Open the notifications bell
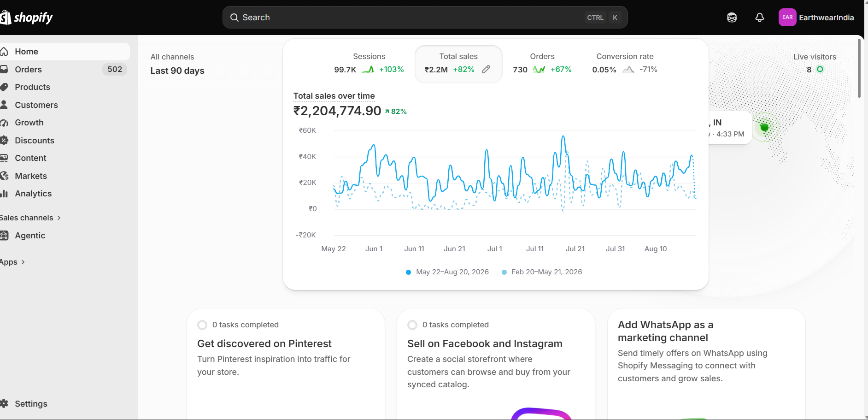Image resolution: width=868 pixels, height=420 pixels. coord(760,18)
